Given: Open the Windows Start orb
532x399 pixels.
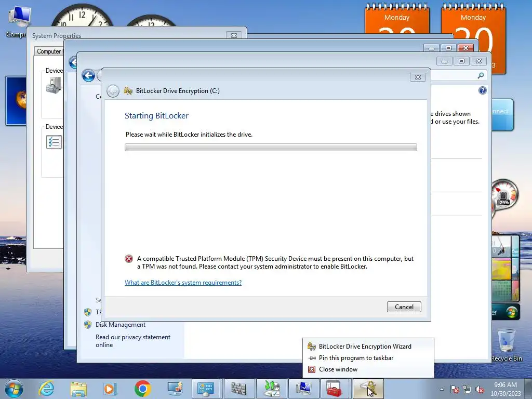Looking at the screenshot, I should (14, 389).
